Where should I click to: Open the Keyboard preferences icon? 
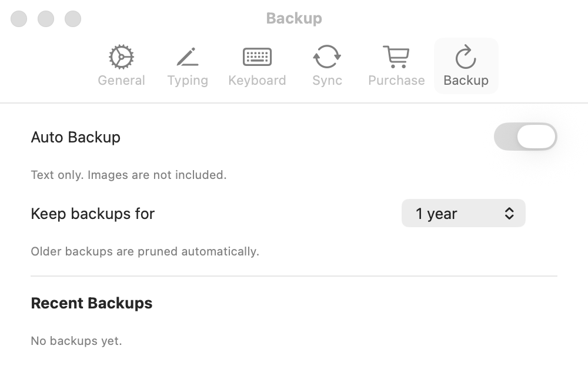(x=258, y=57)
